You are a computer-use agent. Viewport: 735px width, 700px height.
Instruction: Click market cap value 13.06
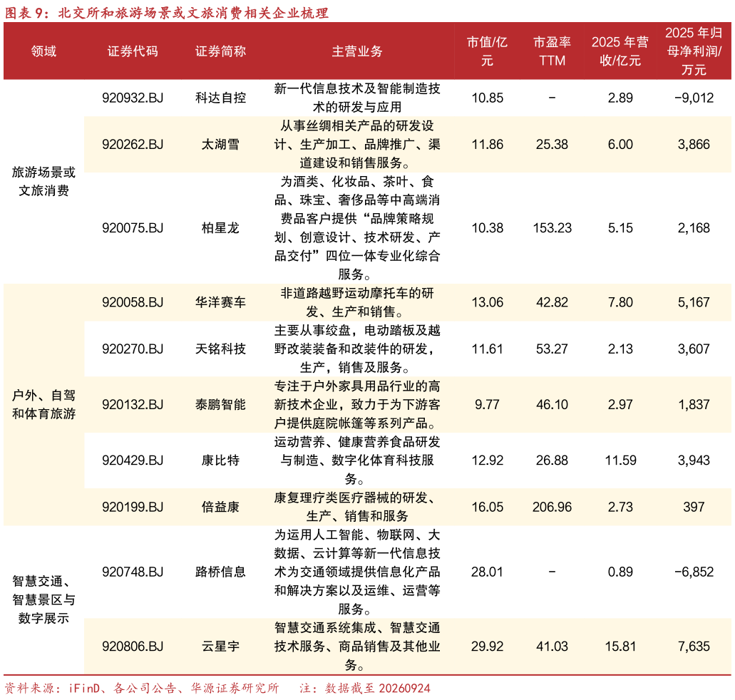(487, 302)
